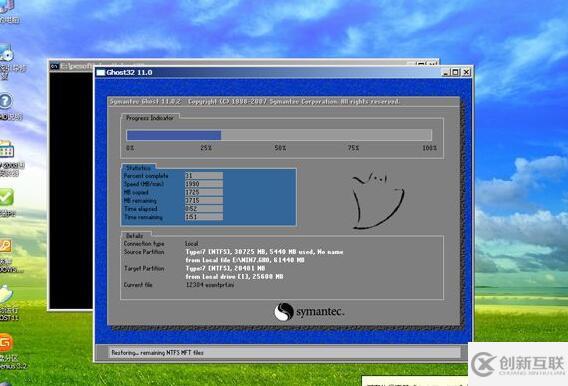This screenshot has width=568, height=386.
Task: Open the key and magnifier desktop icon
Action: tap(5, 247)
